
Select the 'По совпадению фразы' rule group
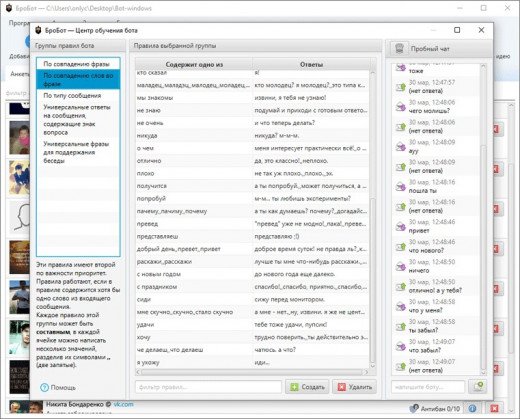pos(78,64)
